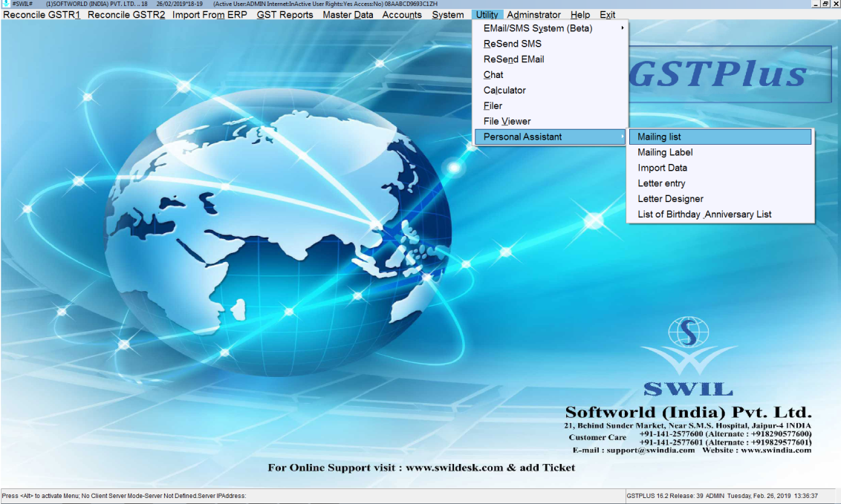
Task: Open the System menu
Action: tap(448, 15)
